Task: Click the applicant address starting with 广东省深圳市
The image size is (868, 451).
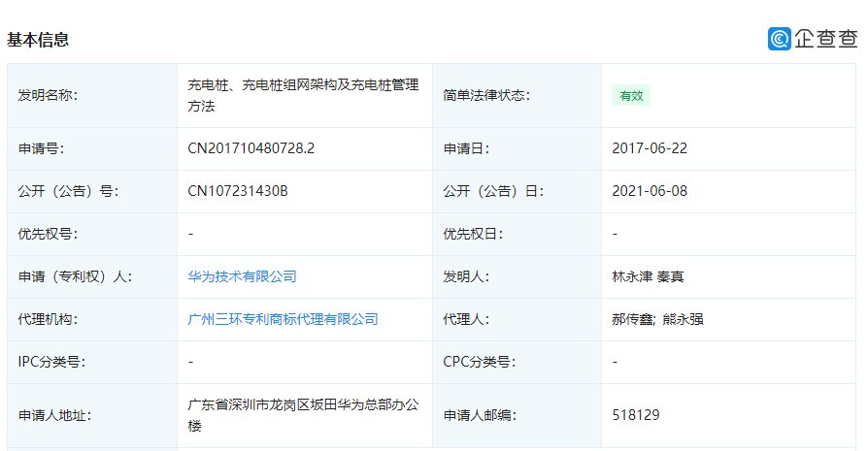Action: click(303, 414)
